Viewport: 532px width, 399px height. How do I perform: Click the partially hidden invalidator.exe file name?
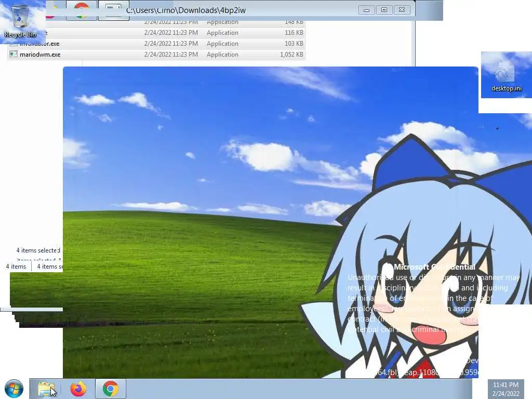point(39,44)
